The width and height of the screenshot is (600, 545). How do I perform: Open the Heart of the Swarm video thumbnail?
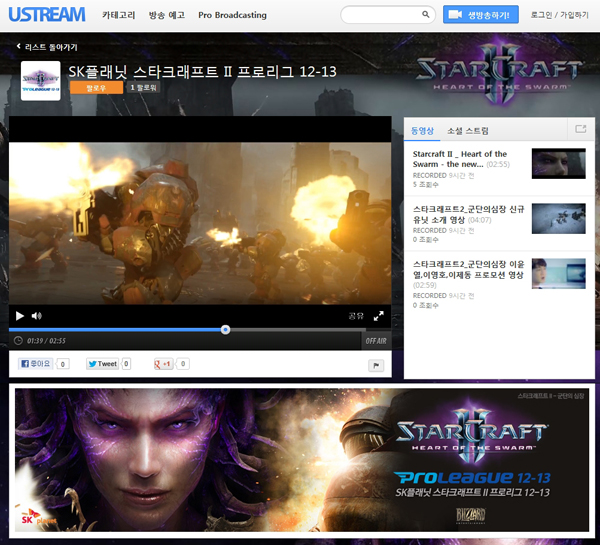pyautogui.click(x=558, y=163)
